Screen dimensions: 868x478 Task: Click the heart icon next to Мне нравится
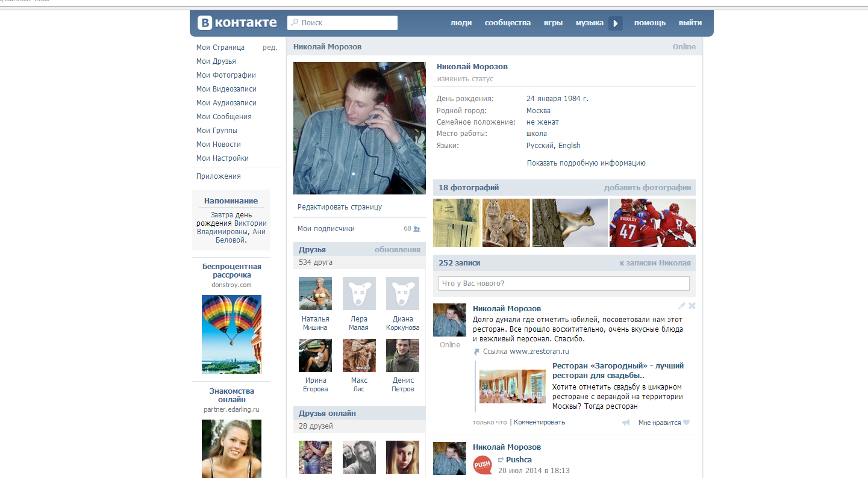click(686, 423)
